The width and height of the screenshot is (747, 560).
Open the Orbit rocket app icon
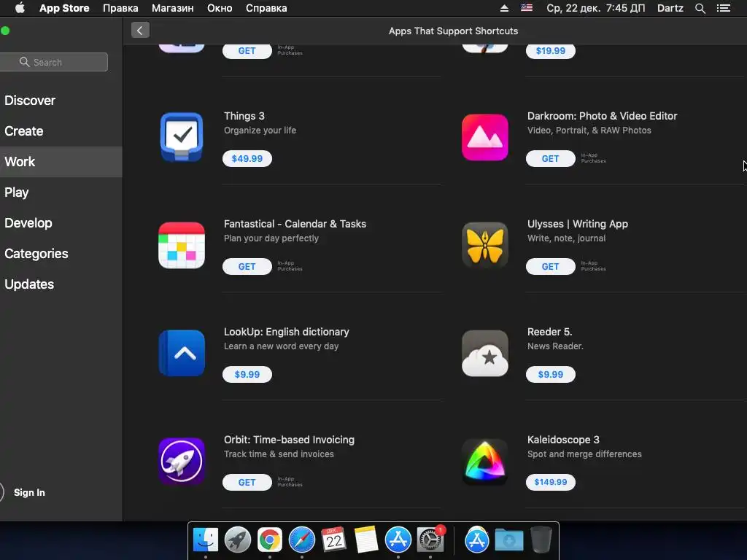182,461
